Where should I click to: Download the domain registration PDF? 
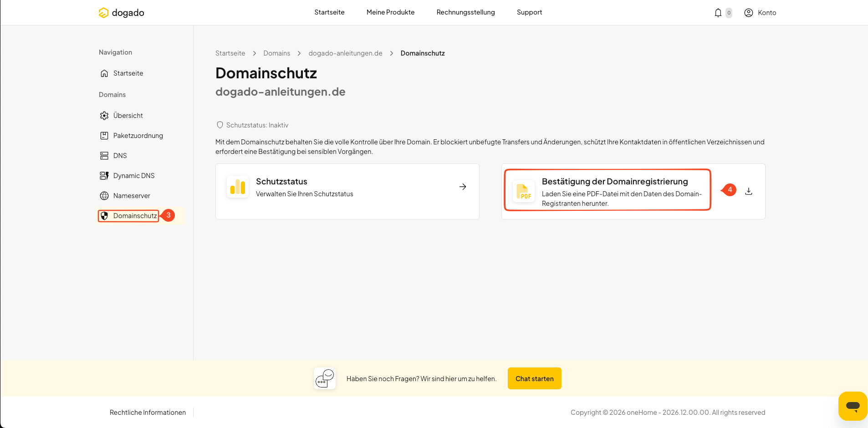(749, 191)
